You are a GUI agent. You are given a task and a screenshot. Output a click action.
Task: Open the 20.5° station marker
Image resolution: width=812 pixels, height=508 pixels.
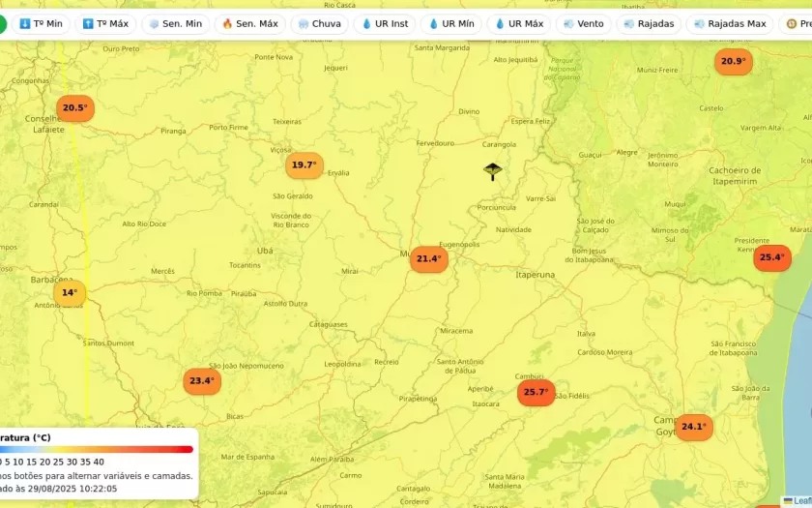[74, 108]
